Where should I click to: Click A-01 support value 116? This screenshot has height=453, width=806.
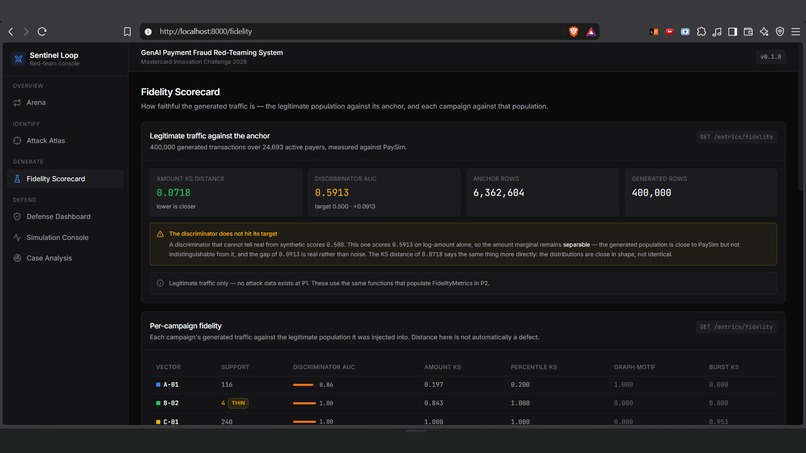227,385
